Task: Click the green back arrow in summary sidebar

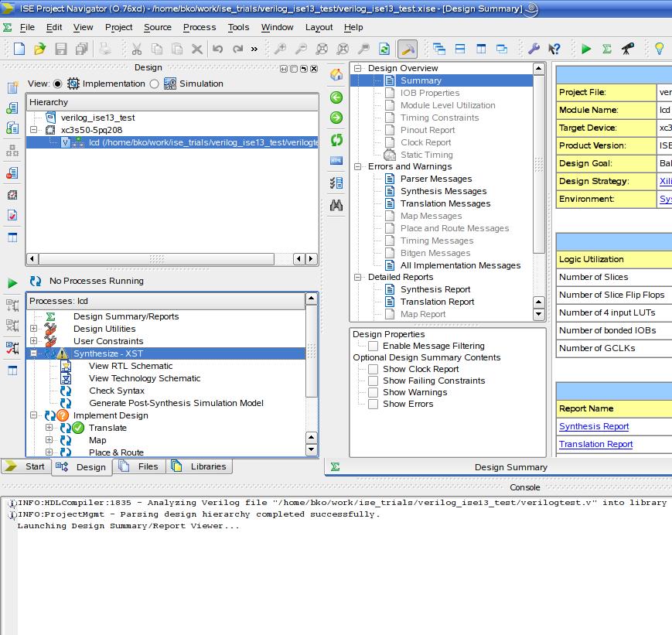Action: (x=336, y=97)
